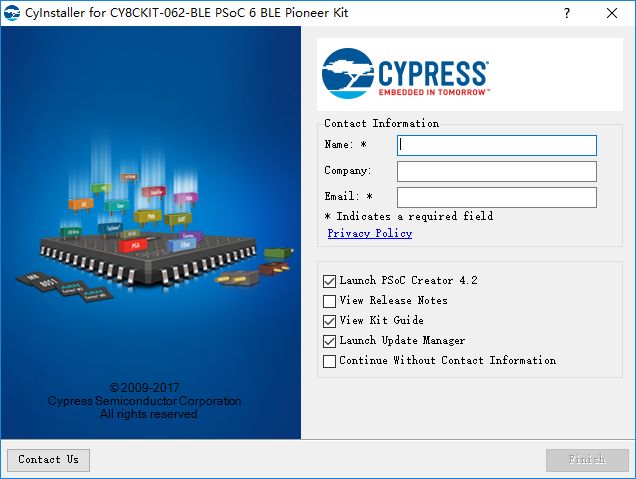Viewport: 636px width, 479px height.
Task: Uncheck Launch PSoC Creator 4.2
Action: [329, 281]
